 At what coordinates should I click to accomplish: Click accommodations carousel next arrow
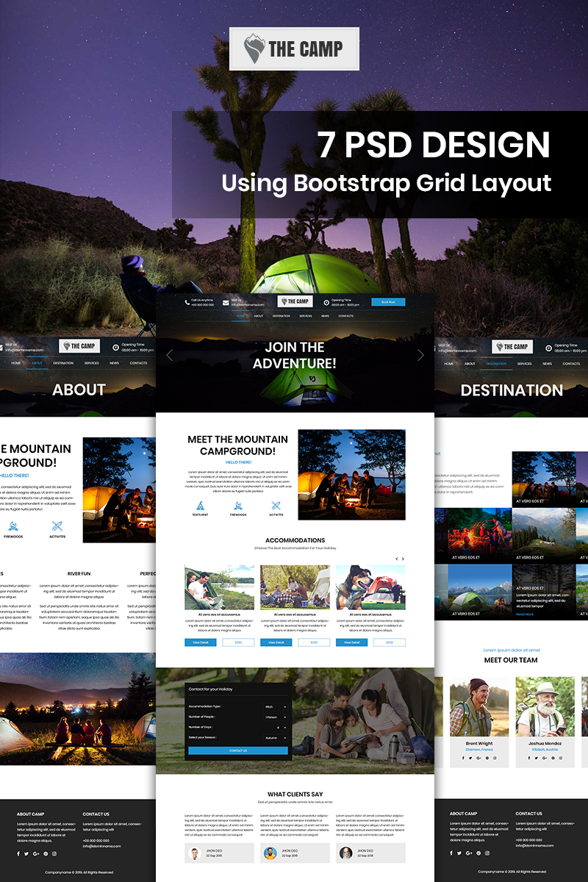coord(403,559)
